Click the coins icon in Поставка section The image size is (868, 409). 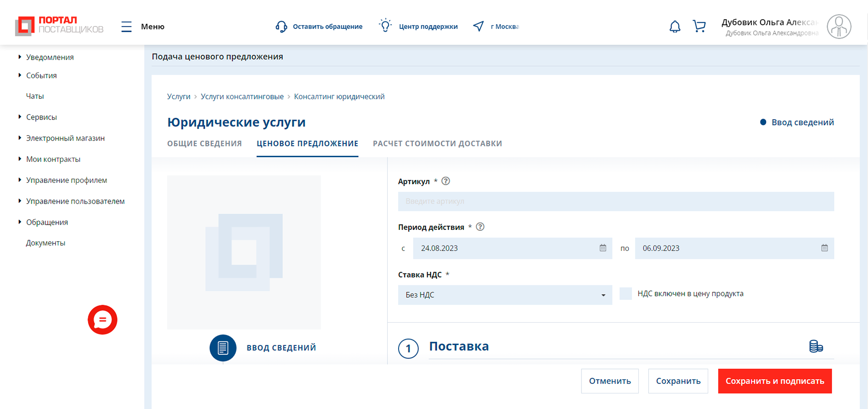pyautogui.click(x=816, y=346)
